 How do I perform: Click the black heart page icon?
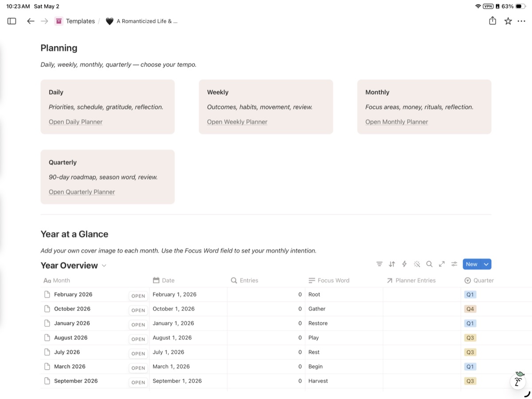click(x=110, y=21)
